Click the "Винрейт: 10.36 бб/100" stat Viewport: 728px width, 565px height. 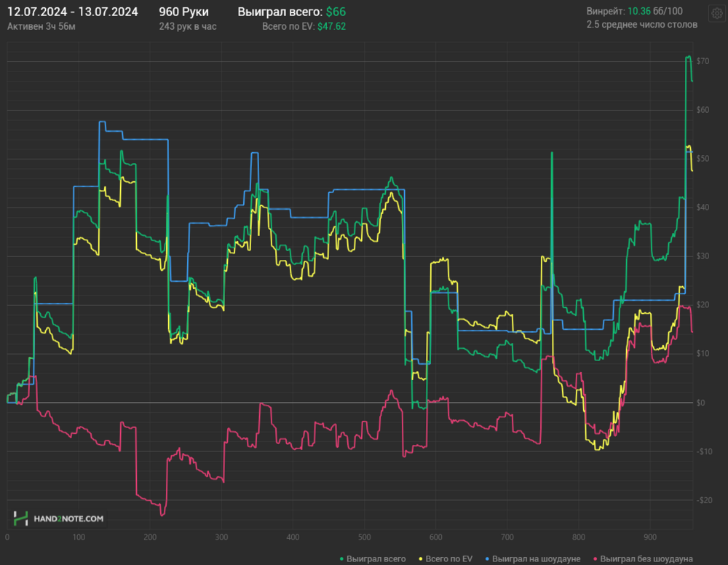634,11
